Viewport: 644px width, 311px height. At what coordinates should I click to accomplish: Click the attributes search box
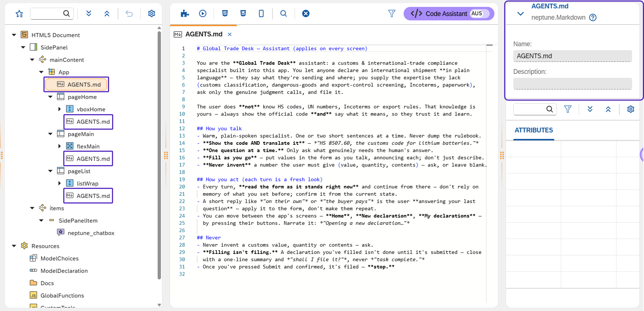coord(535,109)
